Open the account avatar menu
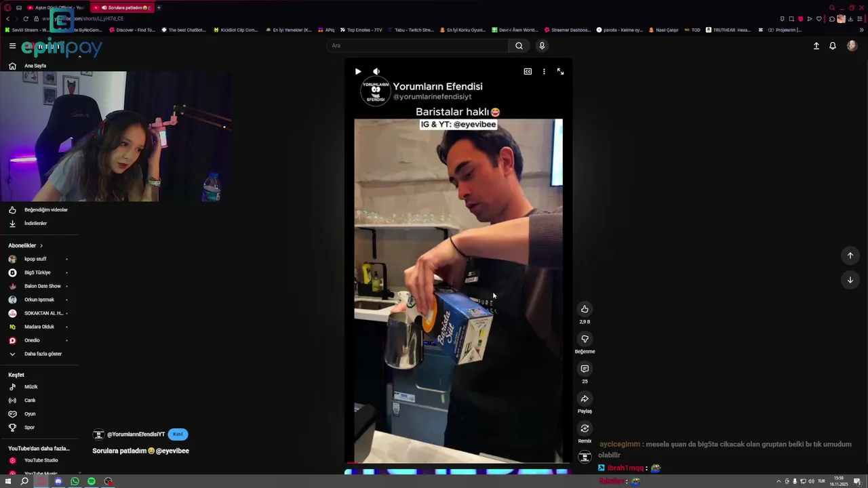 click(852, 45)
